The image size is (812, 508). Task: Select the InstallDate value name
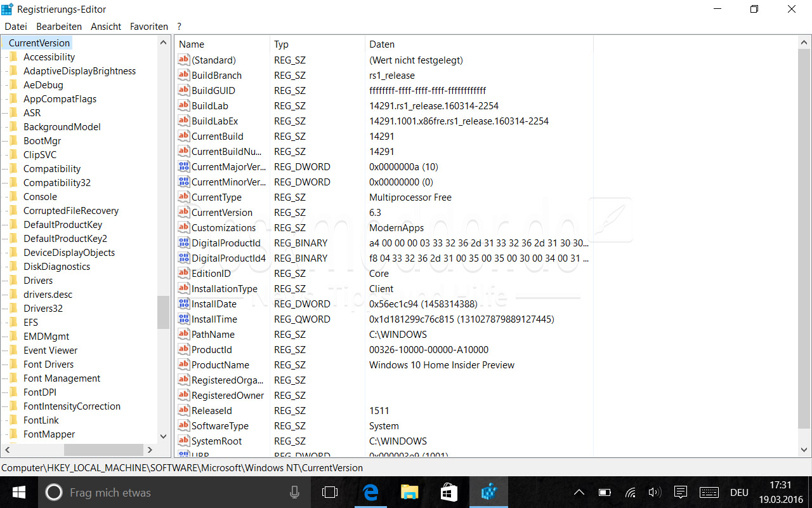(214, 304)
